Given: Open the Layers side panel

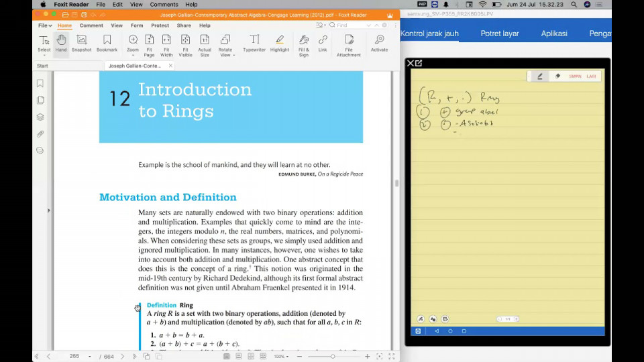Looking at the screenshot, I should (40, 117).
